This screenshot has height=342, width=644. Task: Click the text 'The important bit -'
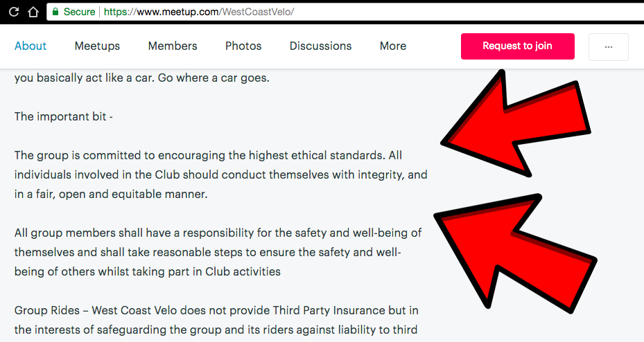pyautogui.click(x=64, y=116)
